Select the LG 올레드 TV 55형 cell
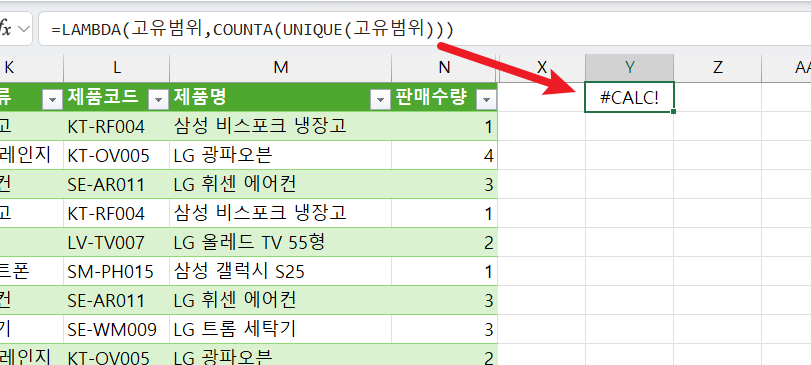 click(x=280, y=242)
